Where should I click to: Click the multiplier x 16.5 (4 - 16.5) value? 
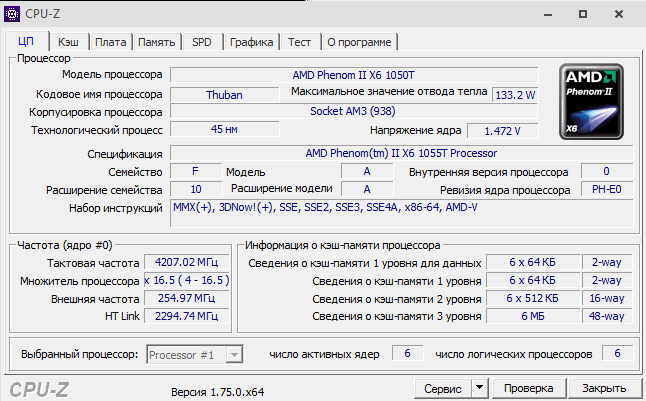coord(187,280)
